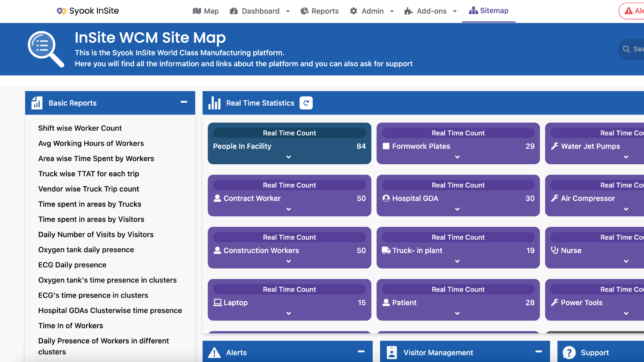Click the Support question mark icon
This screenshot has width=644, height=362.
click(x=569, y=352)
